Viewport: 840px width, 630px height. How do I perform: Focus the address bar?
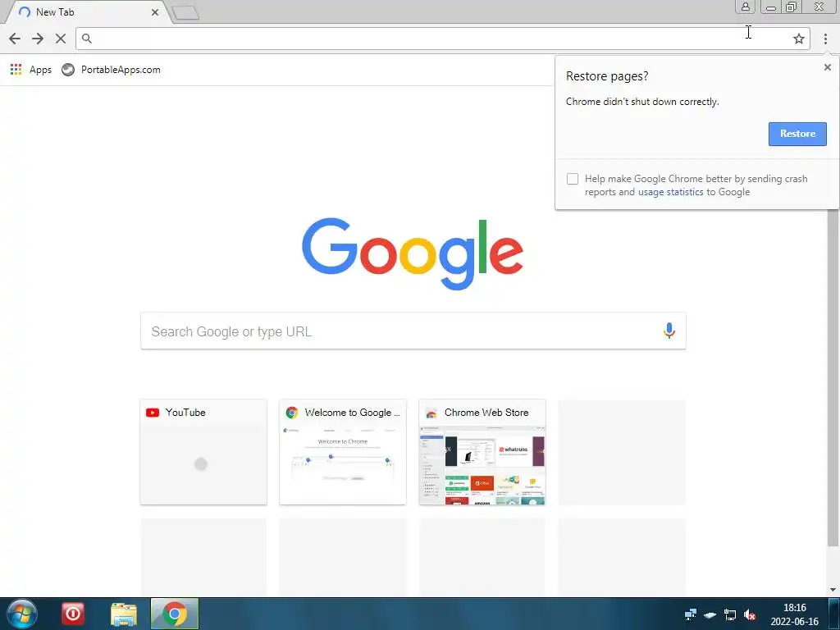click(x=442, y=39)
